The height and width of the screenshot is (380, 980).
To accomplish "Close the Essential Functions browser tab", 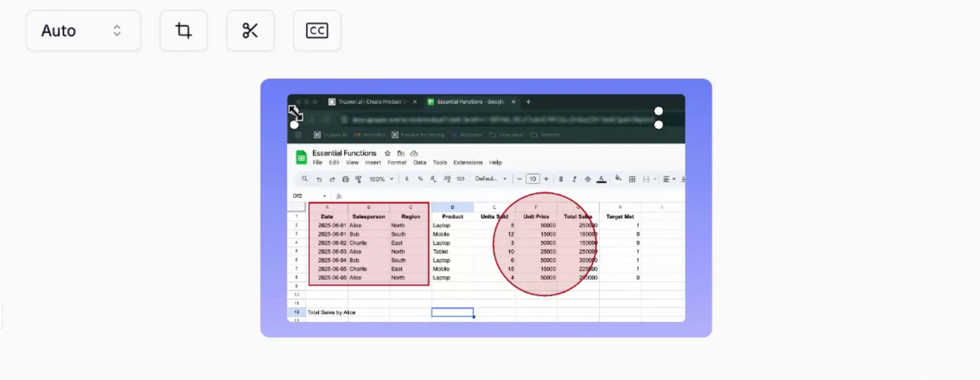I will [x=513, y=102].
